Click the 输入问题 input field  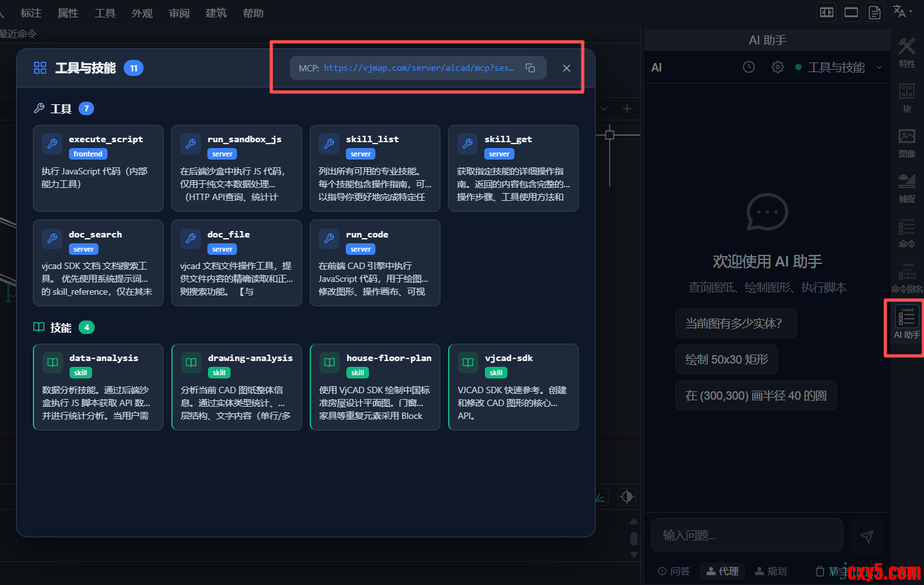pyautogui.click(x=747, y=535)
